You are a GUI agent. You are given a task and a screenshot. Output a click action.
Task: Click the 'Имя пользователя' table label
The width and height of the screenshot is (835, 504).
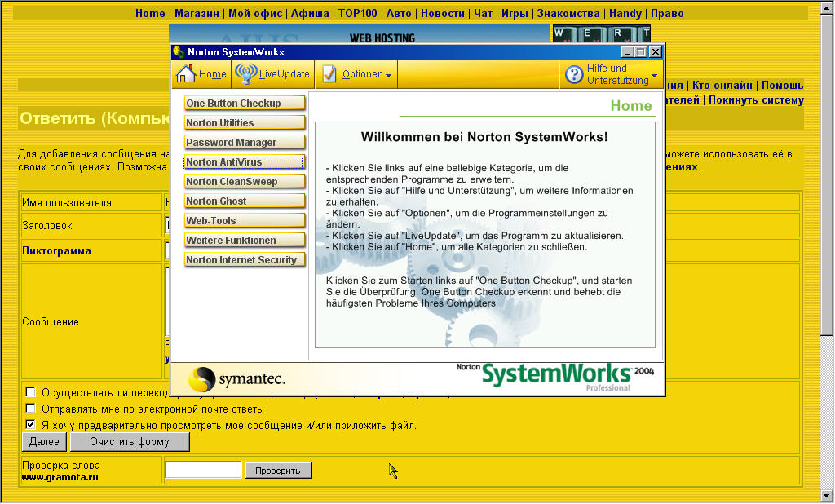click(x=67, y=202)
